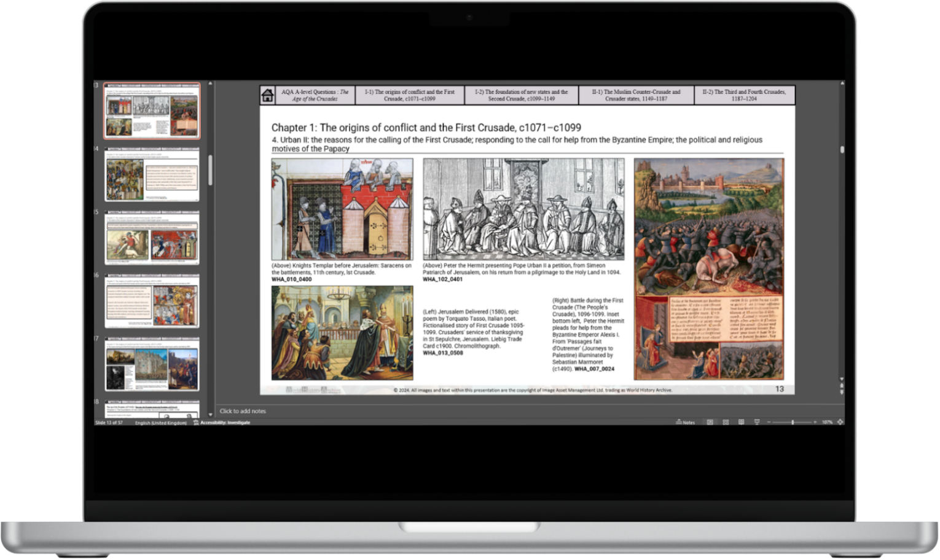Image resolution: width=940 pixels, height=560 pixels.
Task: Click slide number 13 on slide
Action: 779,389
